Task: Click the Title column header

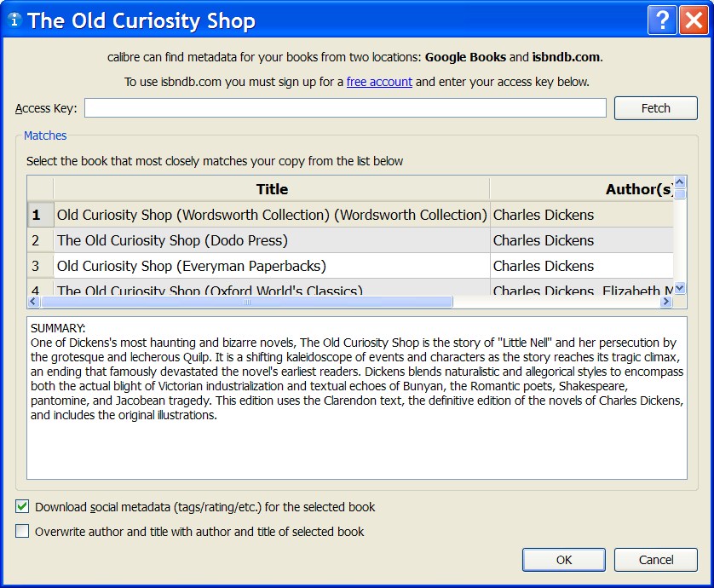Action: (x=272, y=189)
